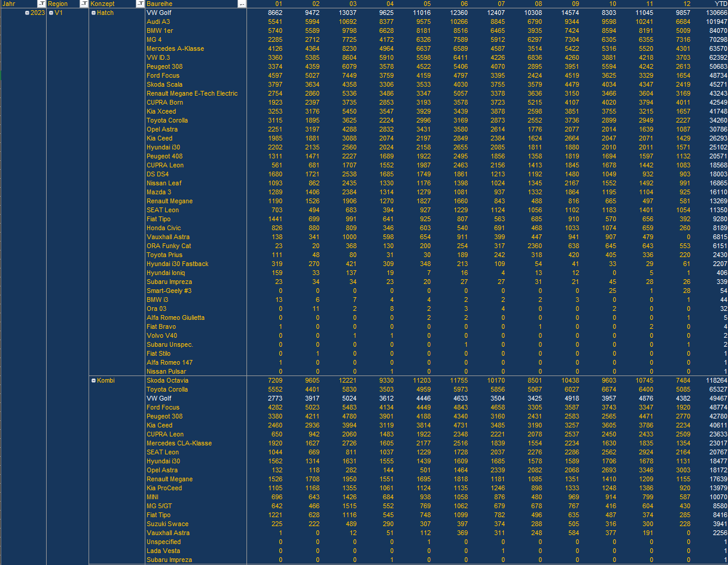The height and width of the screenshot is (565, 728).
Task: Select the Mercedes A-Klasse row label
Action: [175, 48]
